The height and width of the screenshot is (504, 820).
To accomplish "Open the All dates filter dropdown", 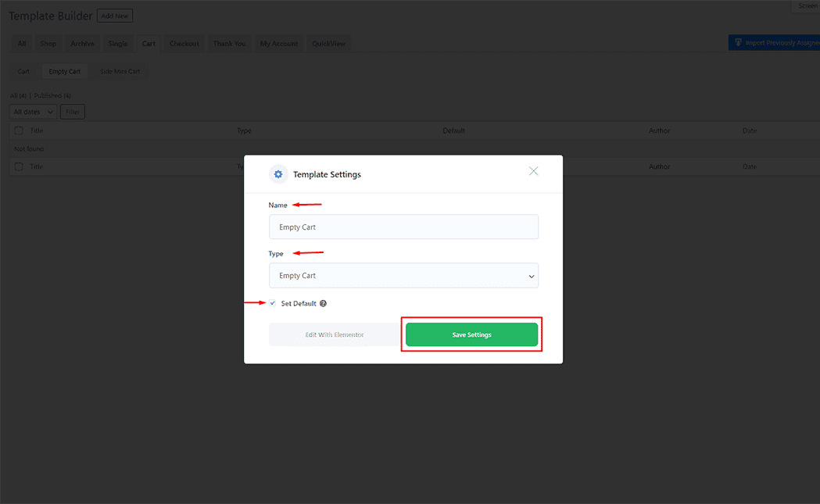I will point(32,111).
